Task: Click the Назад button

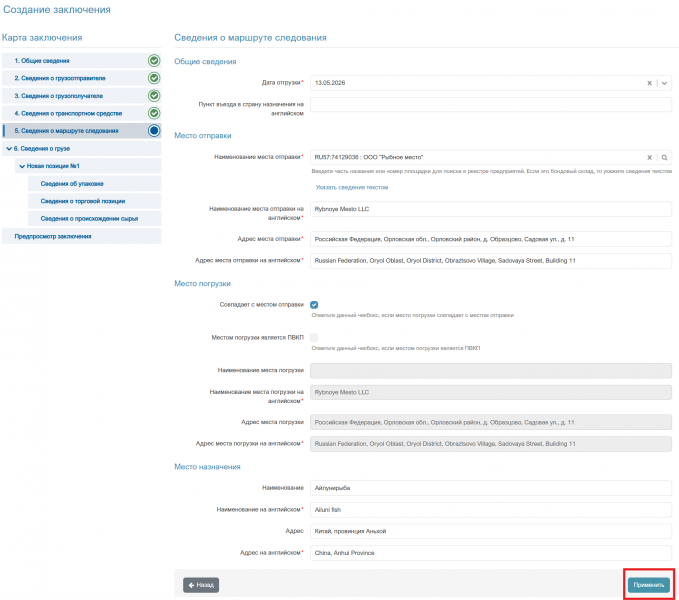Action: [201, 585]
